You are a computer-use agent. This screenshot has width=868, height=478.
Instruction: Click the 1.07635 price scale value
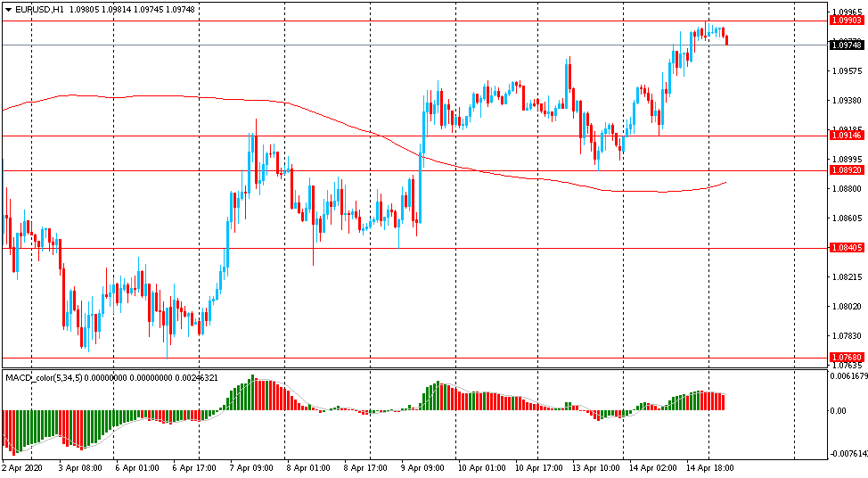pos(847,365)
